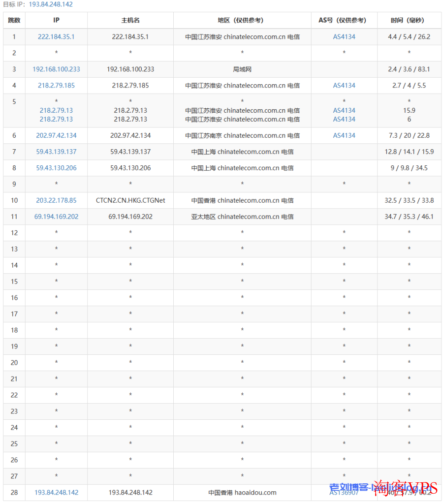Select the hostname cell 193.84.248.142 in hop 28
This screenshot has width=443, height=504.
tap(130, 492)
